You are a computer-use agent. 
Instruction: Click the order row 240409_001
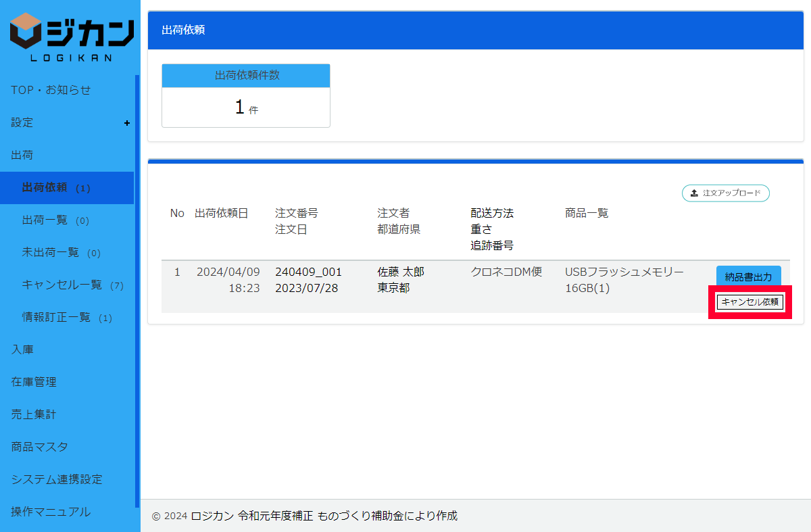[x=308, y=272]
